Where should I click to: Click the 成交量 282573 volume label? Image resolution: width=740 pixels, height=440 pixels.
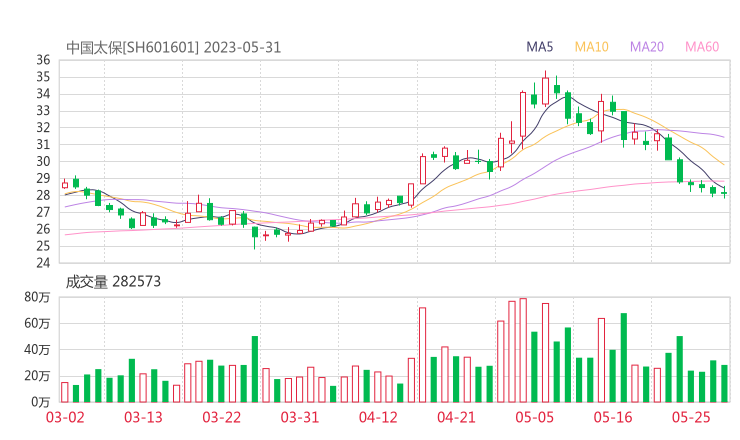[113, 282]
